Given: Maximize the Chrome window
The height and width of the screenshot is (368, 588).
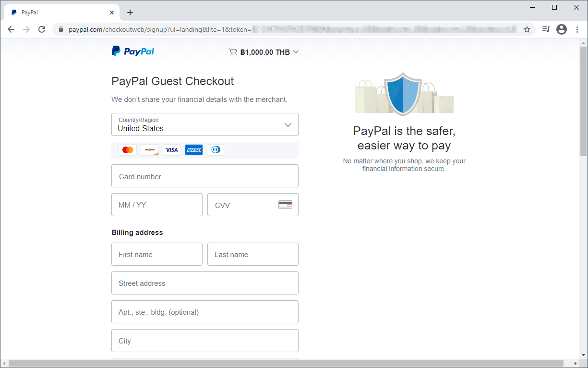Looking at the screenshot, I should [554, 7].
